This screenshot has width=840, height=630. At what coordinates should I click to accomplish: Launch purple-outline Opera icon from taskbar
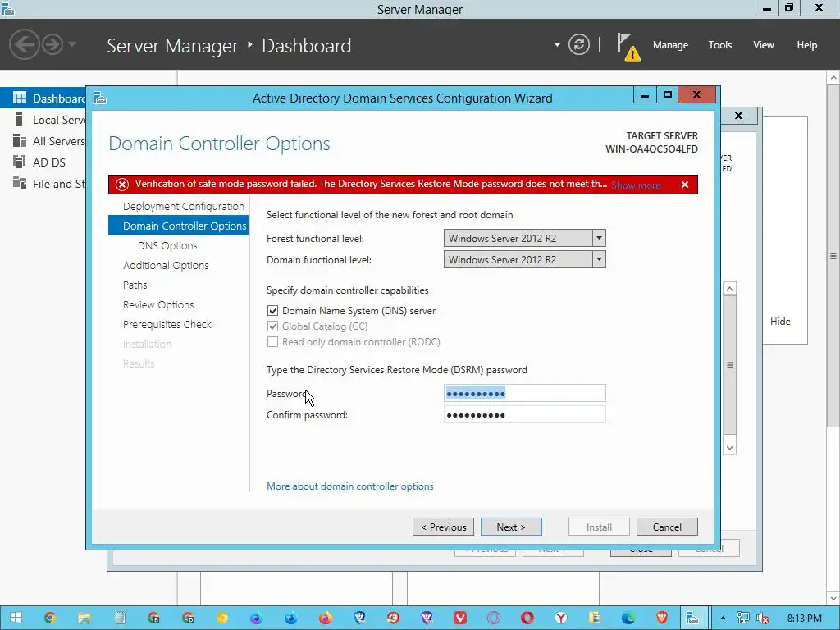pos(494,619)
